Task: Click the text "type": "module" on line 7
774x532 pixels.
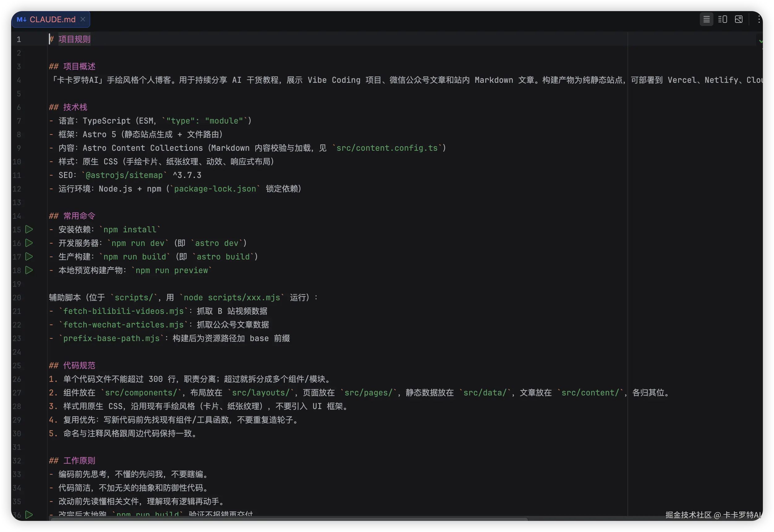Action: coord(204,121)
